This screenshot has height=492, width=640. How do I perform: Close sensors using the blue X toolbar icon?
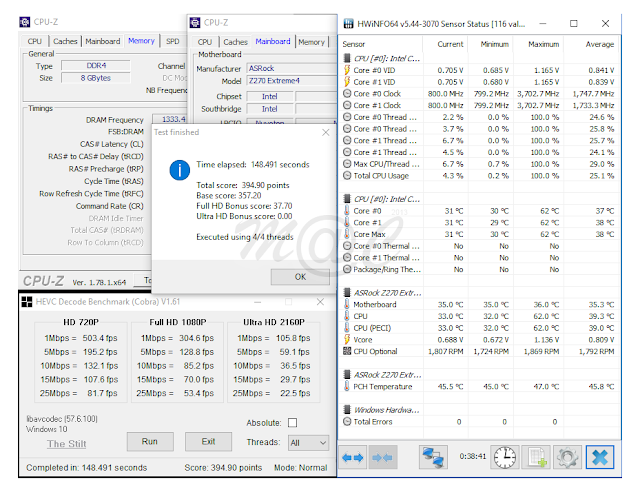[x=600, y=457]
